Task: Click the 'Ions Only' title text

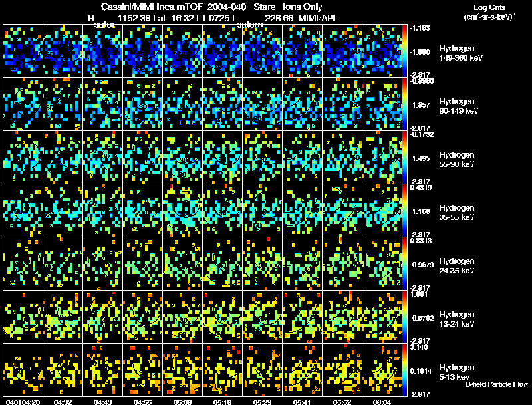Action: tap(303, 7)
